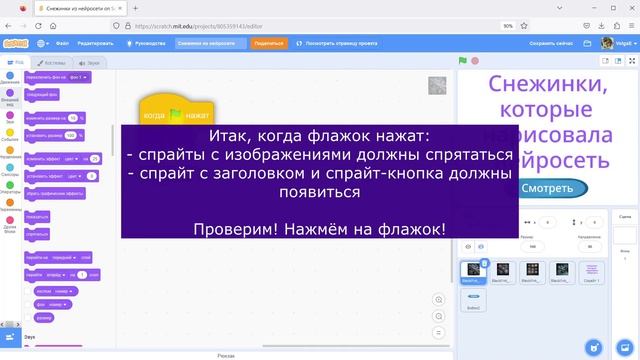Reset workspace zoom with the equals icon

[439, 333]
